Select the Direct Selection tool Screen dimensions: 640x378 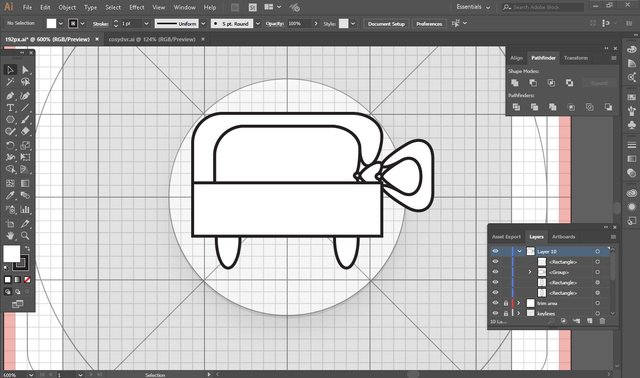click(25, 70)
